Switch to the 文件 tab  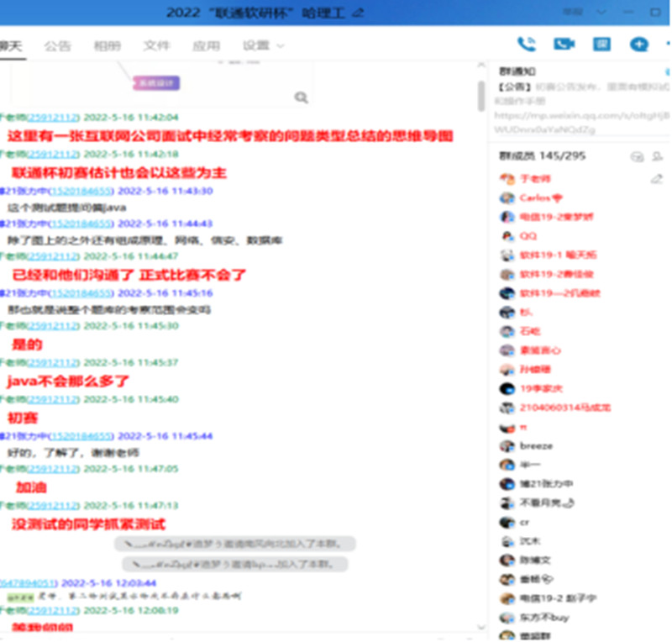pos(156,46)
